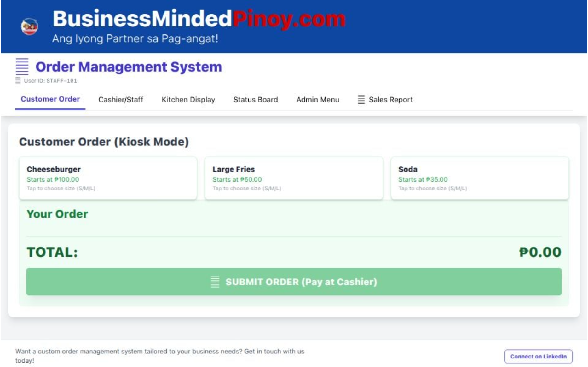
Task: Click the small lines icon above User ID
Action: [x=18, y=80]
